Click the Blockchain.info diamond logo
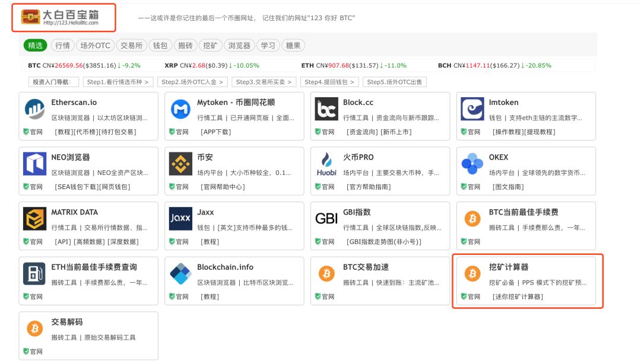 coord(180,273)
